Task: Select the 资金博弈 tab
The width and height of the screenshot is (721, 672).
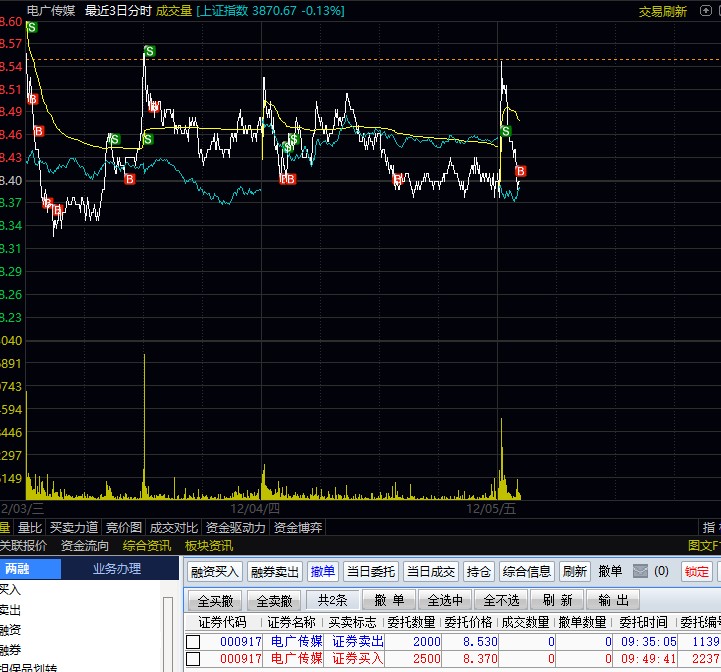Action: (x=298, y=527)
